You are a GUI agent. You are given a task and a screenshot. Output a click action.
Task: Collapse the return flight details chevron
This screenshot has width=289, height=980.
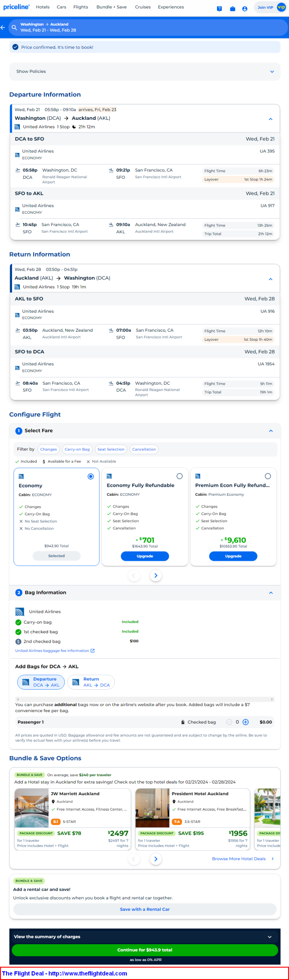270,279
